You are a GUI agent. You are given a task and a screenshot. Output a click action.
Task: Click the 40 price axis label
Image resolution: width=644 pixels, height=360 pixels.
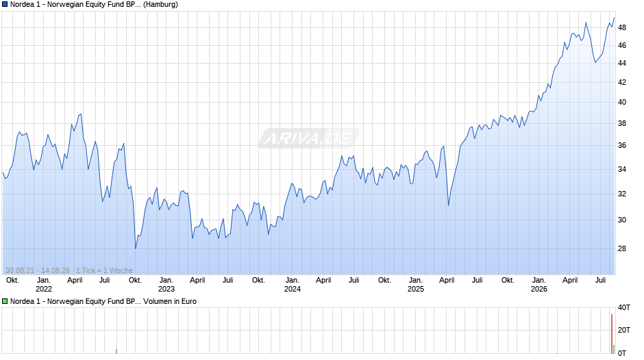(622, 102)
